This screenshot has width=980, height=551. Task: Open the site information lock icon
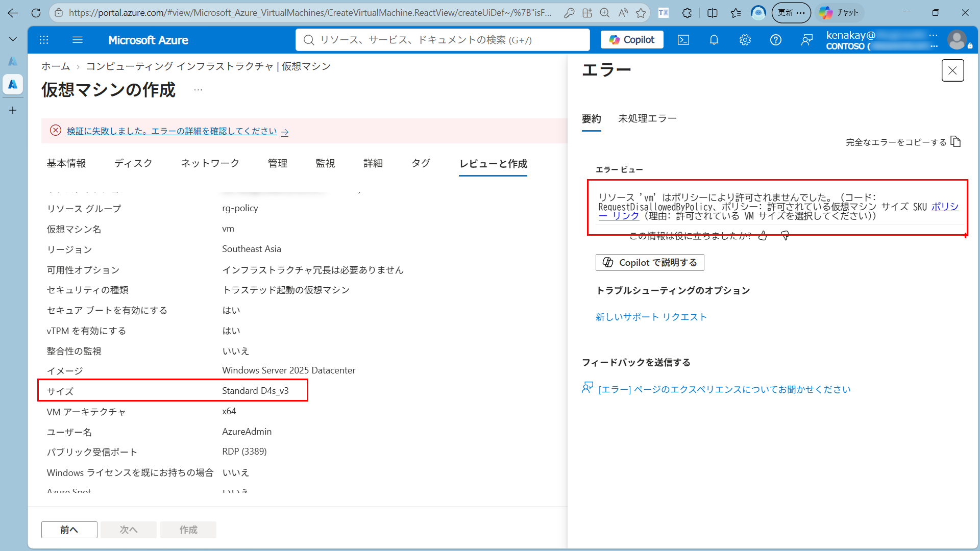[x=59, y=13]
